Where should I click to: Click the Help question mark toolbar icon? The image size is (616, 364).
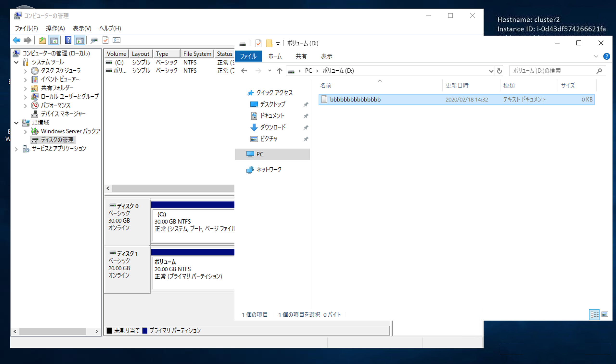pyautogui.click(x=68, y=40)
